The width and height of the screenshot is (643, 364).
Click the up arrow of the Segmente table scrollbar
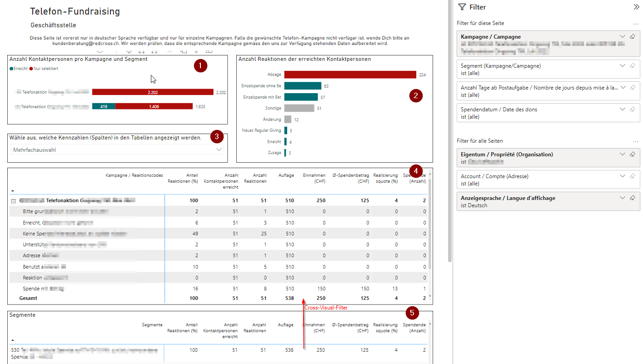point(430,324)
